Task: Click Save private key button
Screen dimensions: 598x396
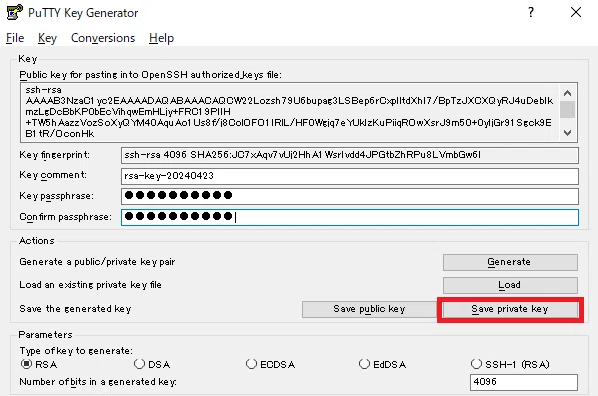Action: click(510, 309)
